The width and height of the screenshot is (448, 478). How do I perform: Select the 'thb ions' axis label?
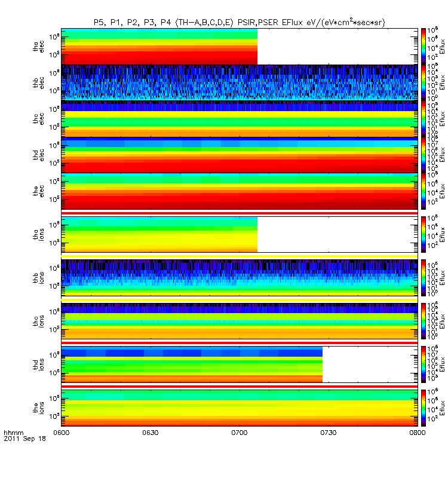point(38,278)
